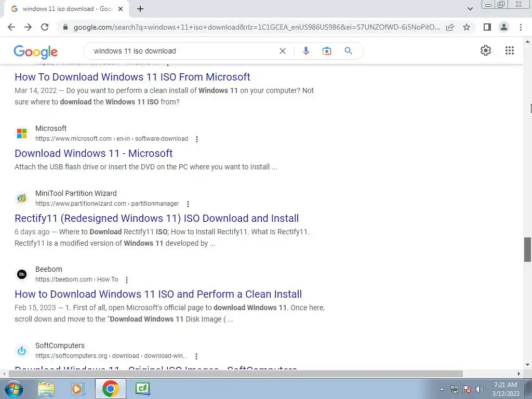Open Windows Media Player from the taskbar
Image resolution: width=532 pixels, height=399 pixels.
tap(78, 389)
